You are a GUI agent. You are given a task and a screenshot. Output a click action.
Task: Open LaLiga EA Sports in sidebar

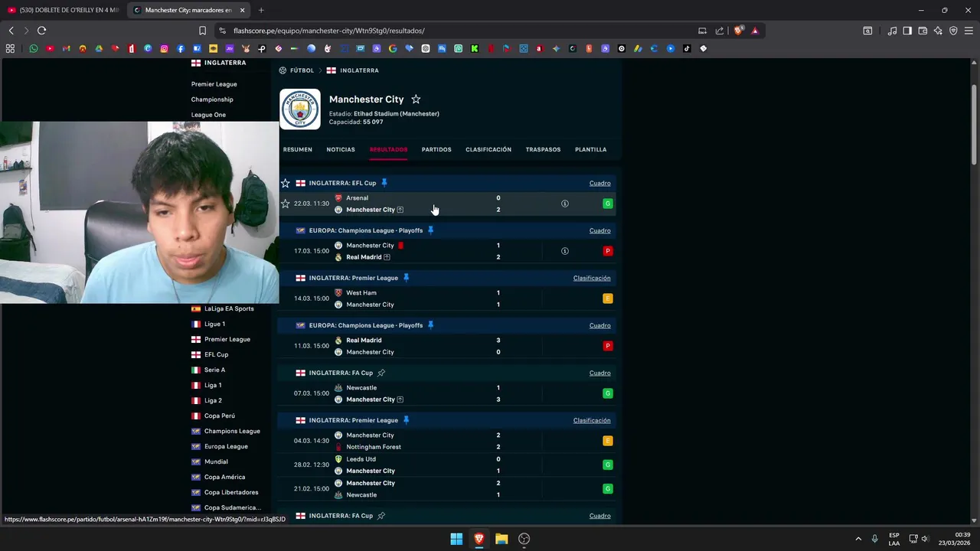229,308
